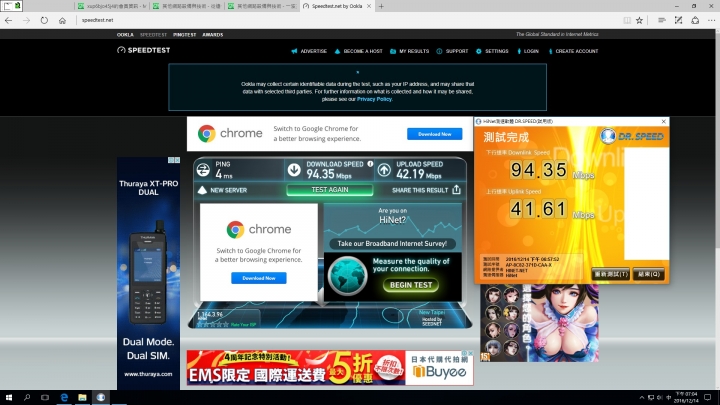Click the end (Q) button in Dr.Speed
720x405 pixels.
[x=649, y=274]
